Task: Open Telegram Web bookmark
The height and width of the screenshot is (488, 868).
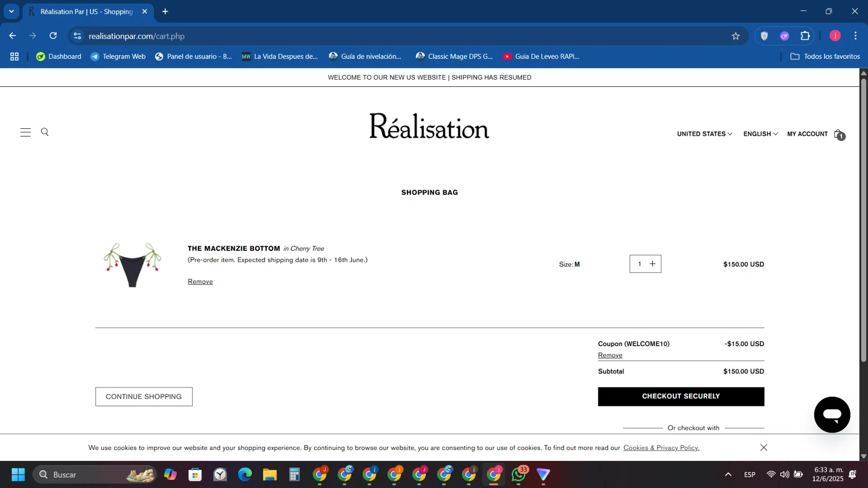Action: point(118,57)
